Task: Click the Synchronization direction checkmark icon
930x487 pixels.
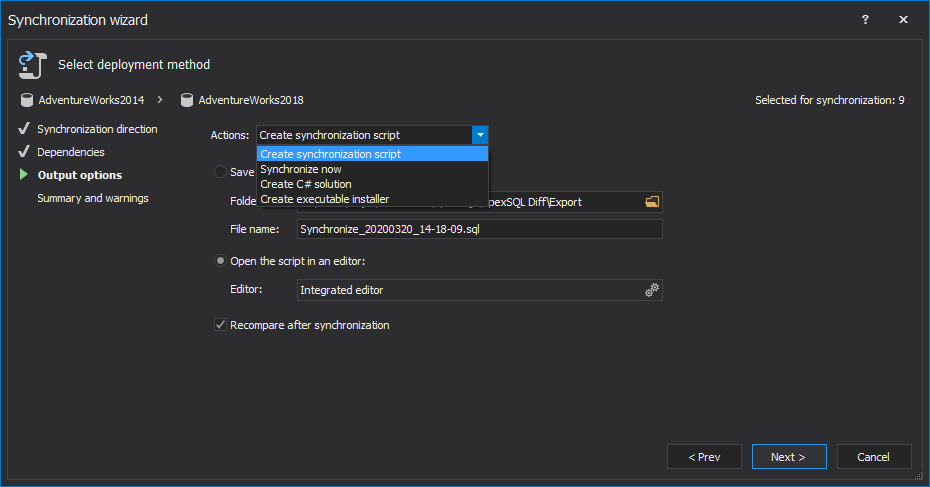Action: (x=24, y=129)
